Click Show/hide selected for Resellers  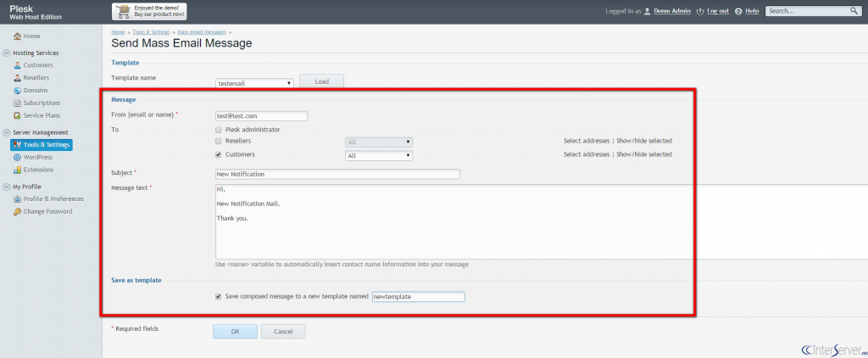tap(644, 141)
